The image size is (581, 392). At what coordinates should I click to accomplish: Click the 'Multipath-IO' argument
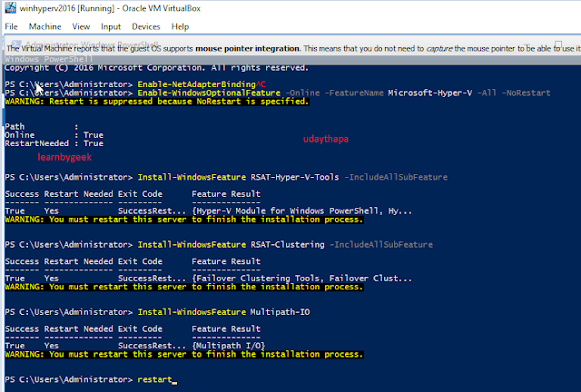coord(281,312)
